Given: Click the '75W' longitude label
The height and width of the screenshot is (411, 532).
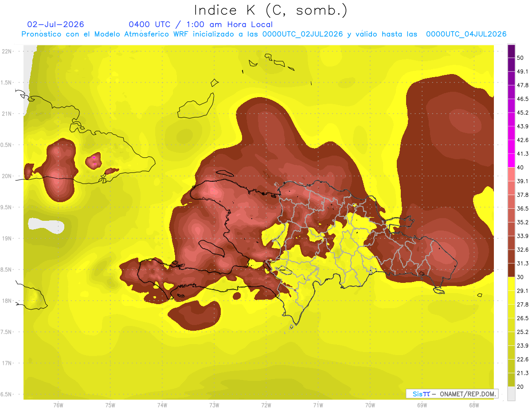Looking at the screenshot, I should pyautogui.click(x=110, y=405).
